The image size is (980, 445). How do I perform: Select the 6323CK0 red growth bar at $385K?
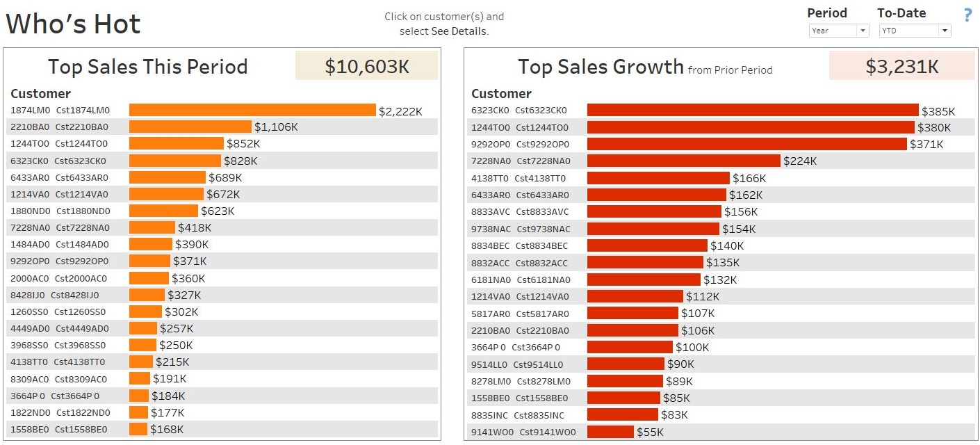753,110
